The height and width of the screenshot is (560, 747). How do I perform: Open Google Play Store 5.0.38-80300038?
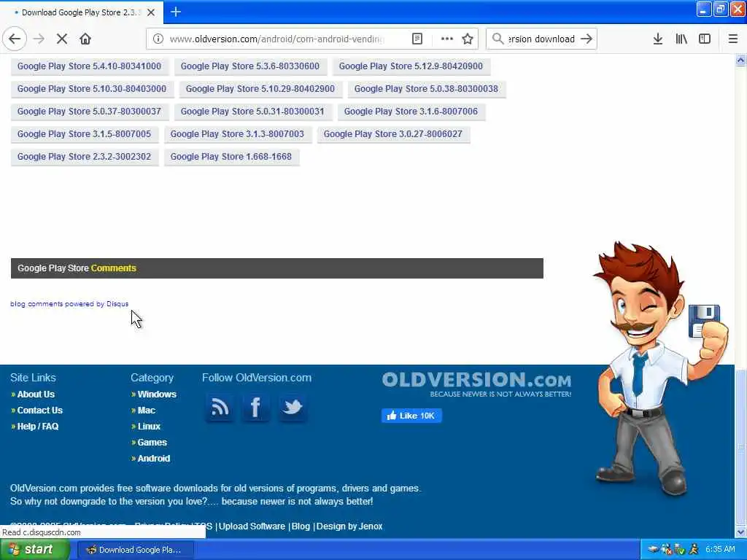(426, 88)
